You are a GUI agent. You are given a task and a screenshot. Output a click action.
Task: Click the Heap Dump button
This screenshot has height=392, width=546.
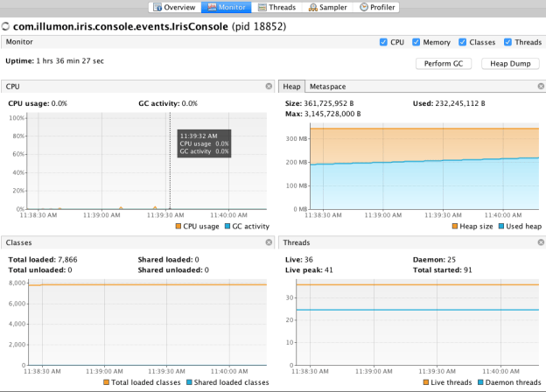click(509, 64)
